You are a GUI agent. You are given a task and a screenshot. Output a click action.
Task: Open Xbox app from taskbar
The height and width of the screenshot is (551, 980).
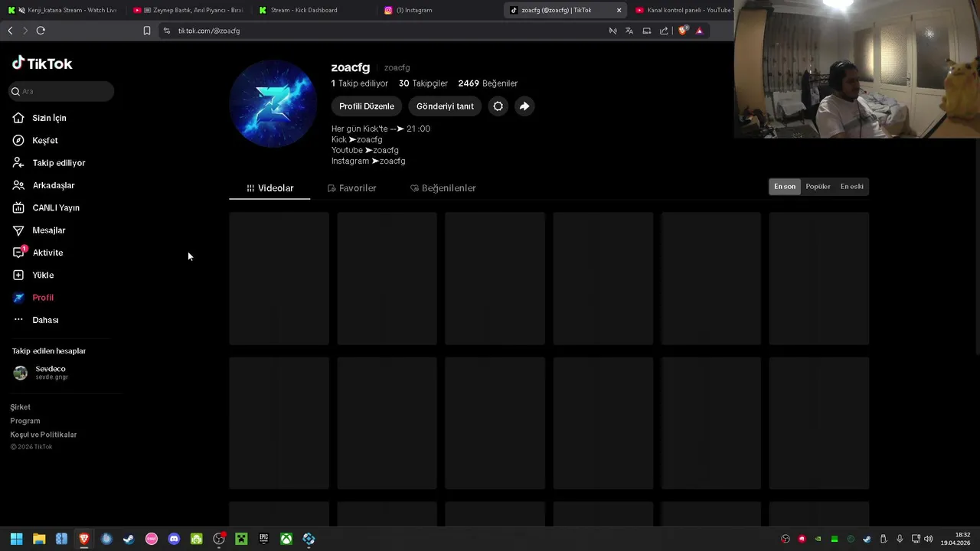pos(286,539)
